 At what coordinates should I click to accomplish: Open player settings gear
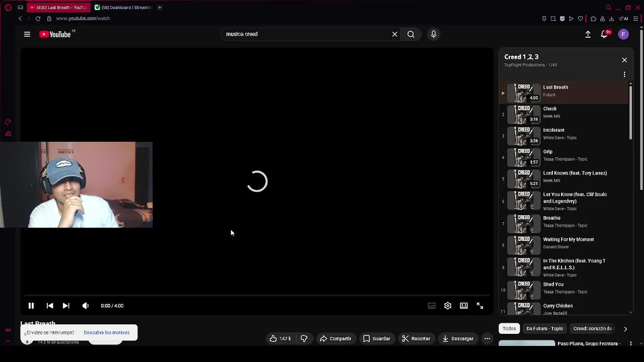448,306
